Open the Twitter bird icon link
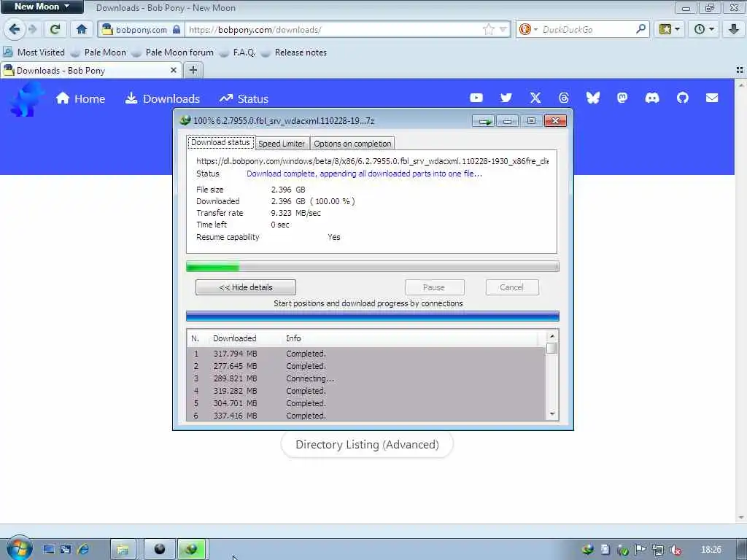The height and width of the screenshot is (560, 747). tap(506, 98)
